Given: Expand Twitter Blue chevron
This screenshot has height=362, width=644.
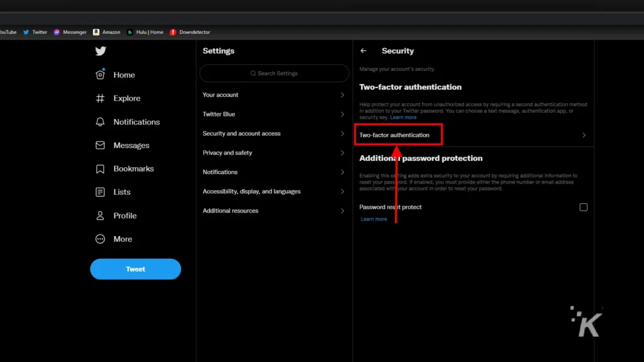Looking at the screenshot, I should click(342, 114).
